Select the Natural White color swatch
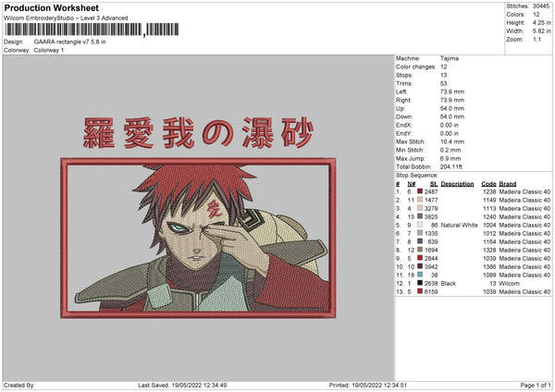 tap(420, 225)
